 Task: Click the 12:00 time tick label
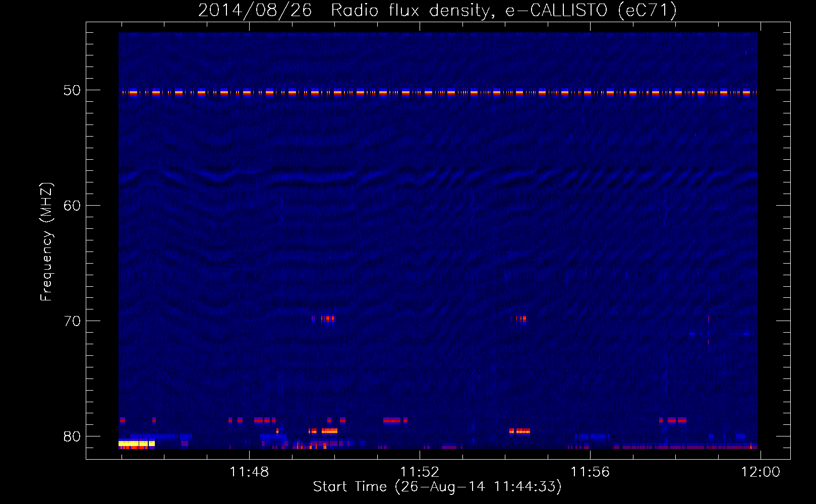761,472
